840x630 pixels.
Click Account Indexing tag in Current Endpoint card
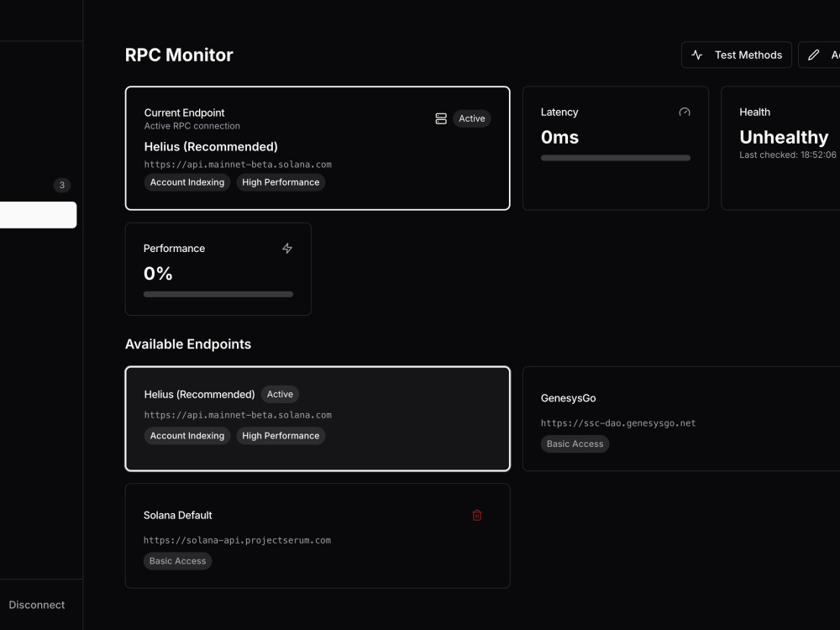[x=187, y=182]
